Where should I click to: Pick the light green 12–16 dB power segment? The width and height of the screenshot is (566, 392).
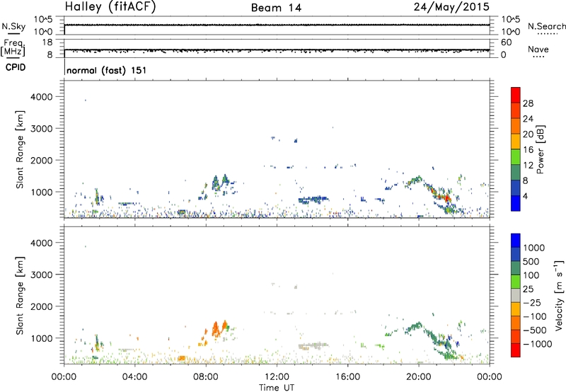coord(516,157)
